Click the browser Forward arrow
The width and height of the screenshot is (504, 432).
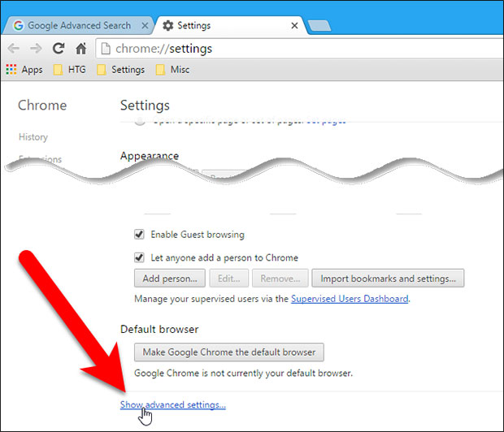click(36, 49)
